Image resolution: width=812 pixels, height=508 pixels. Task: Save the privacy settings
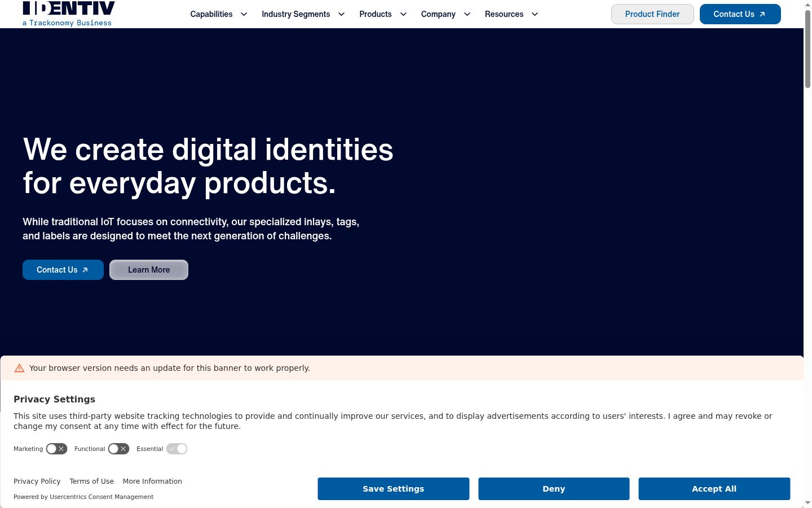coord(394,489)
